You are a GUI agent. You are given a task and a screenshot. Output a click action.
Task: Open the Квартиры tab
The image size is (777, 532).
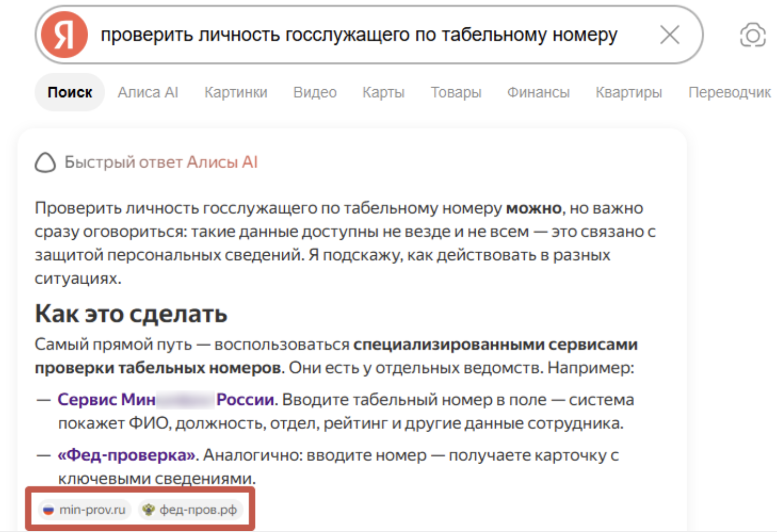point(628,92)
